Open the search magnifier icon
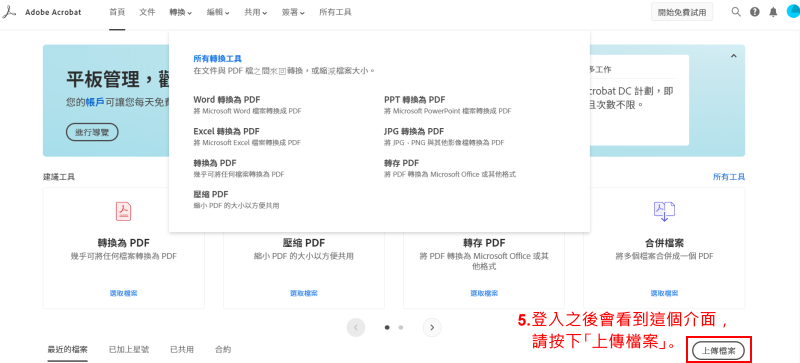 pyautogui.click(x=736, y=12)
